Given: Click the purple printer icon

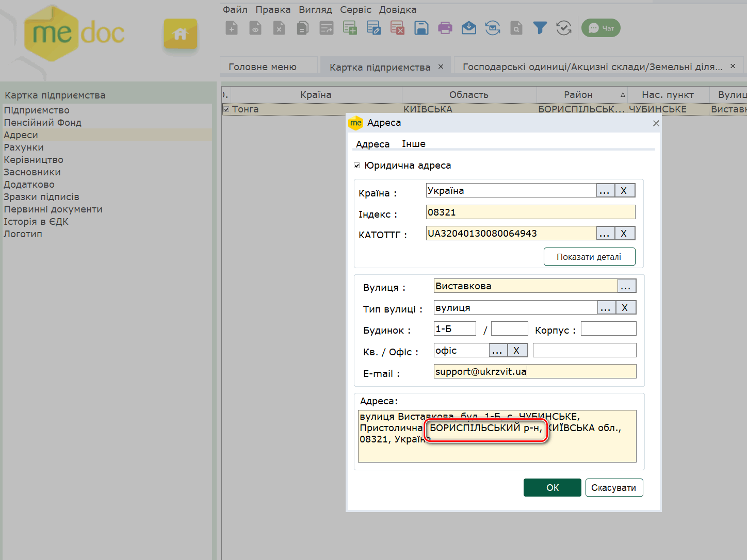Looking at the screenshot, I should pos(445,28).
